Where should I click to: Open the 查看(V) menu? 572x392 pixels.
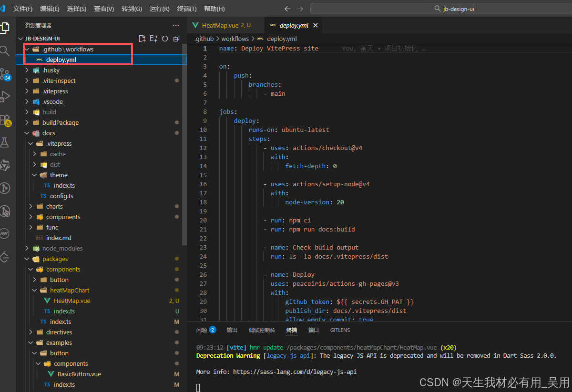(104, 9)
